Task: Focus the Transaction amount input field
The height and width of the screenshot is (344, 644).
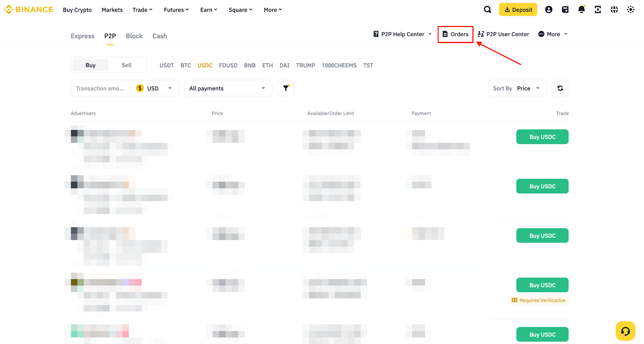Action: (100, 88)
